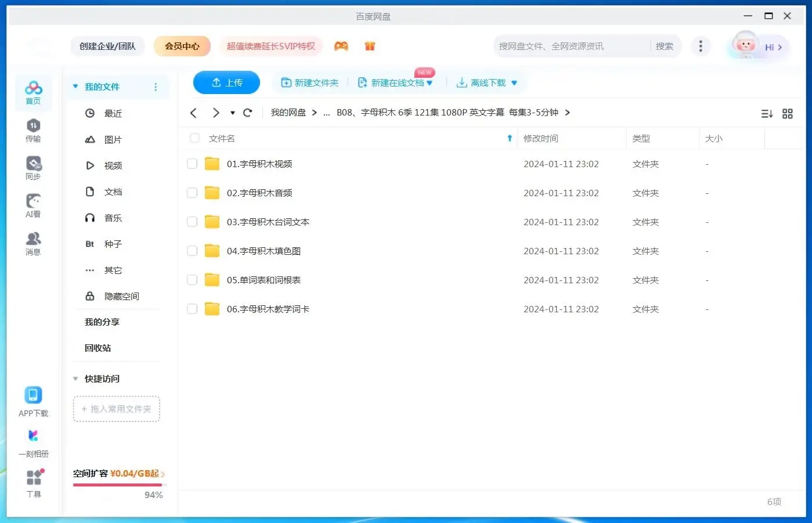Select checkbox next to 03.字母积木台词文本

click(192, 222)
